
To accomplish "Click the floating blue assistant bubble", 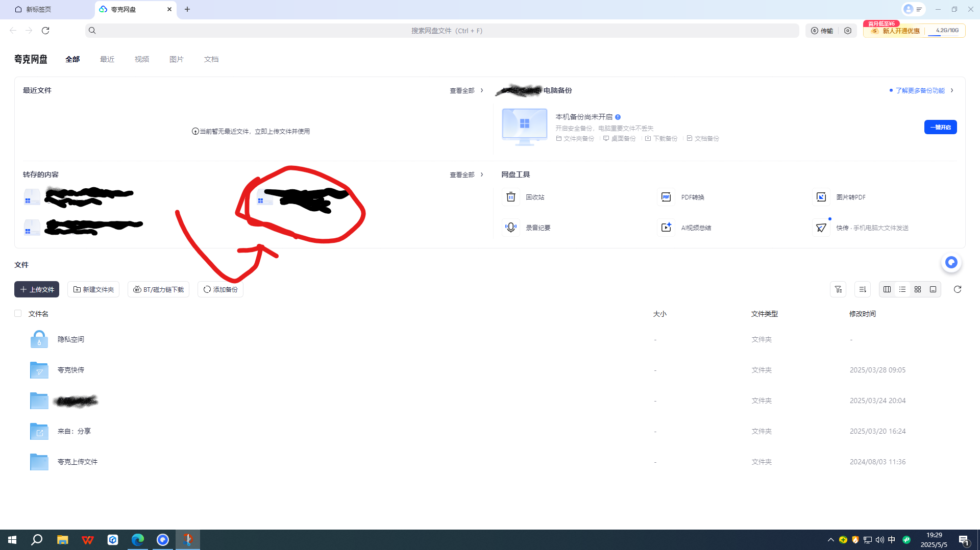I will pos(951,262).
